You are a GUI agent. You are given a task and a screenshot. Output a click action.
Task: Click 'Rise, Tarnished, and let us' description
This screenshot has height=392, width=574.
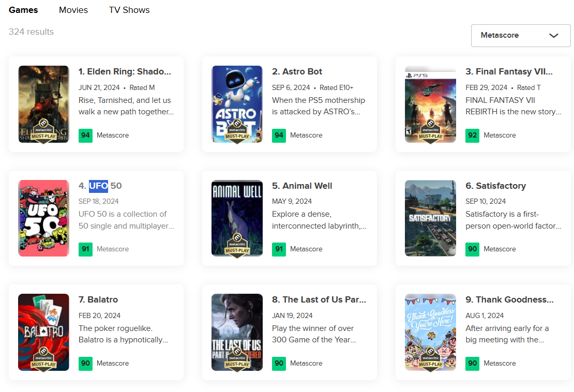[x=125, y=100]
